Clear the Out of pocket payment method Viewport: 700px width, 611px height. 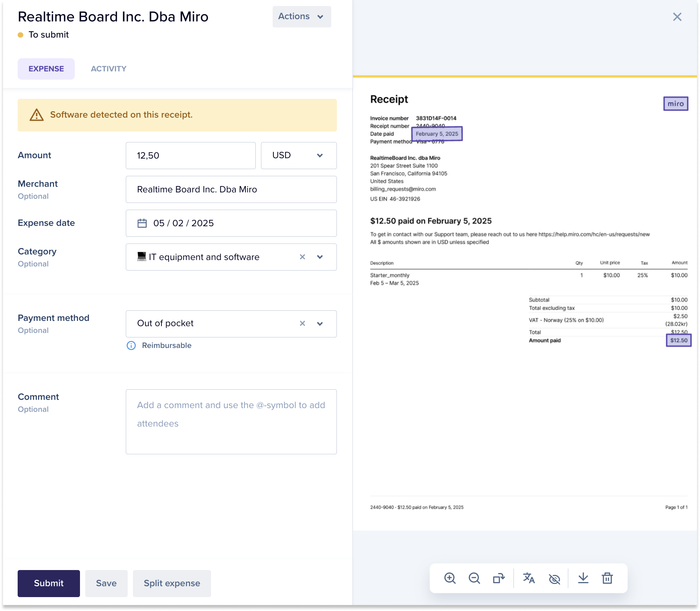302,324
